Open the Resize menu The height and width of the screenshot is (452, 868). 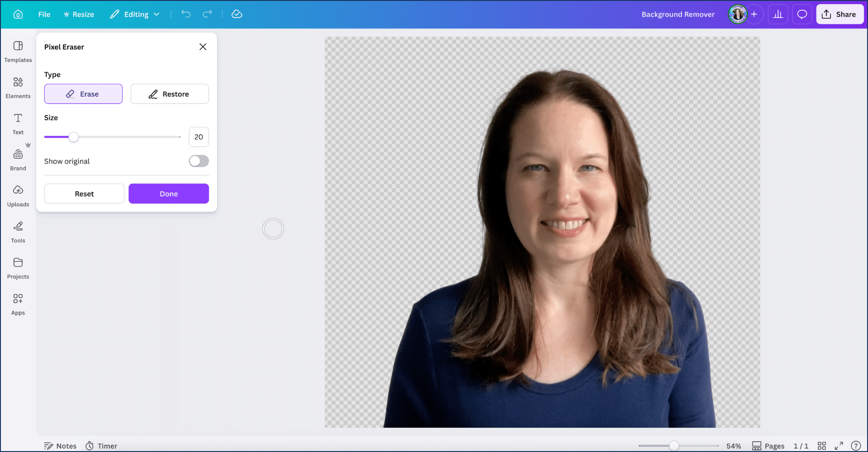79,14
